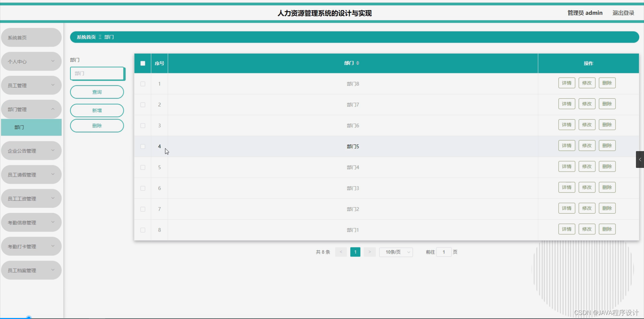
Task: Go to previous page arrow in pagination
Action: click(x=341, y=252)
